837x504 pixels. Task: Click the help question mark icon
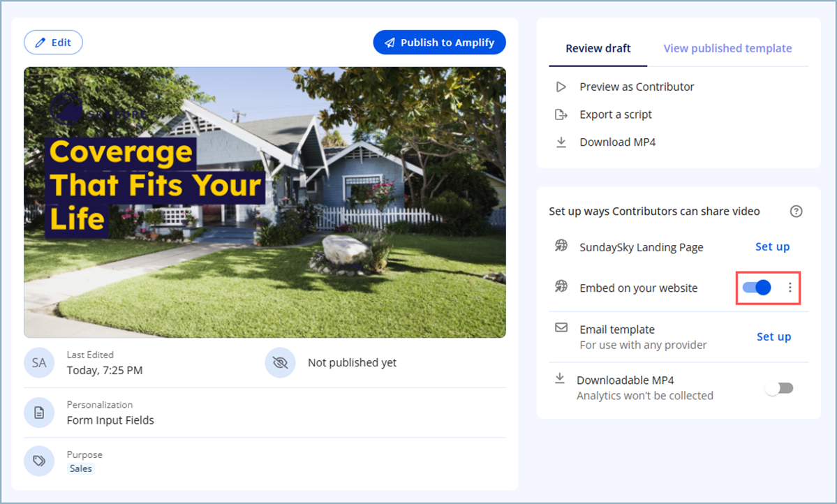click(x=796, y=212)
